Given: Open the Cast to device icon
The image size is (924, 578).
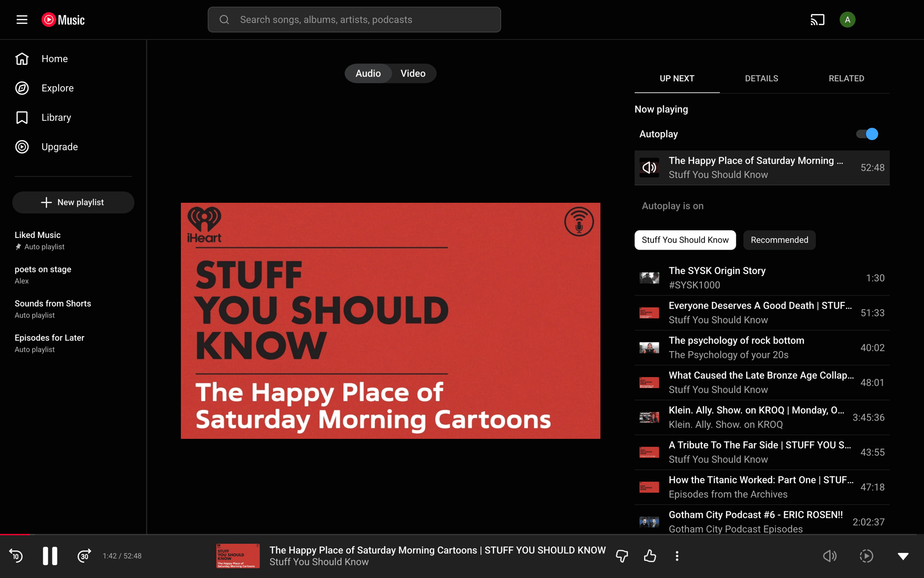Looking at the screenshot, I should (x=817, y=20).
